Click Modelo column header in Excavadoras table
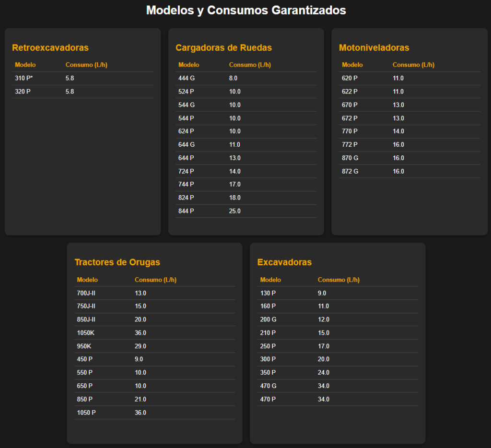The width and height of the screenshot is (491, 448). click(x=270, y=280)
